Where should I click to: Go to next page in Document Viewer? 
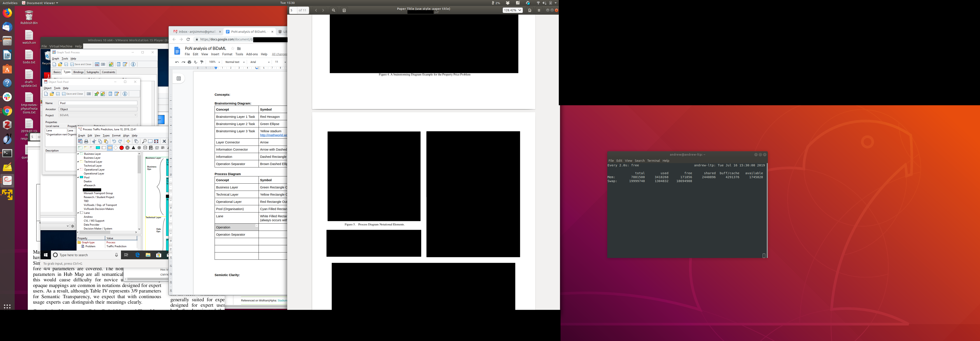(323, 10)
